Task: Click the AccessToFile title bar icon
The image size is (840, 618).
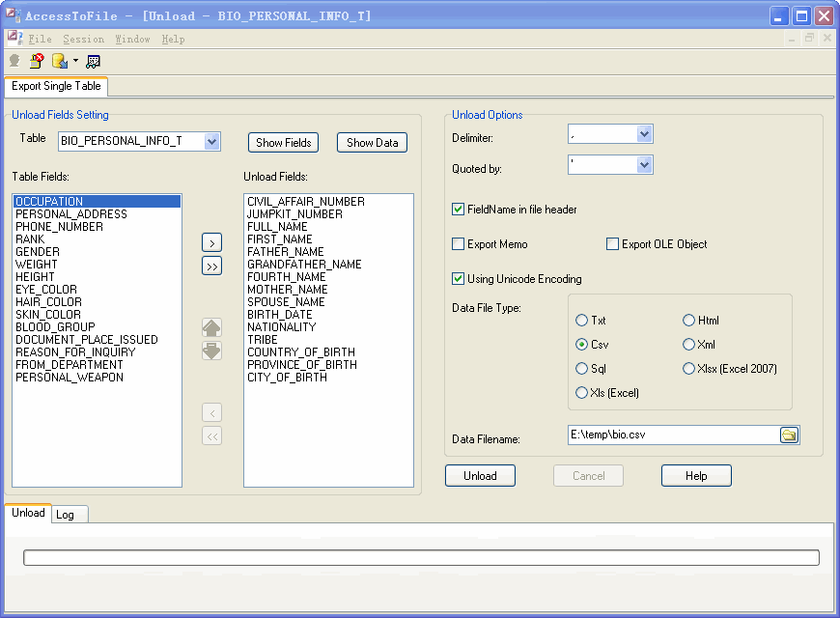Action: [14, 14]
